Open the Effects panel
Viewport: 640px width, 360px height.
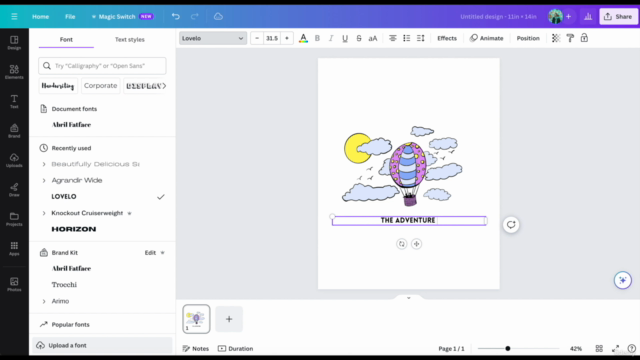[447, 38]
